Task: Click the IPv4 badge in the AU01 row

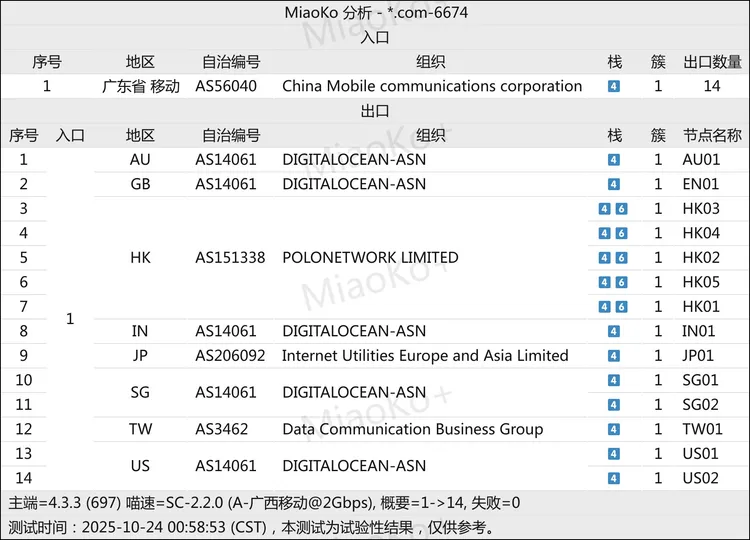Action: [x=614, y=160]
